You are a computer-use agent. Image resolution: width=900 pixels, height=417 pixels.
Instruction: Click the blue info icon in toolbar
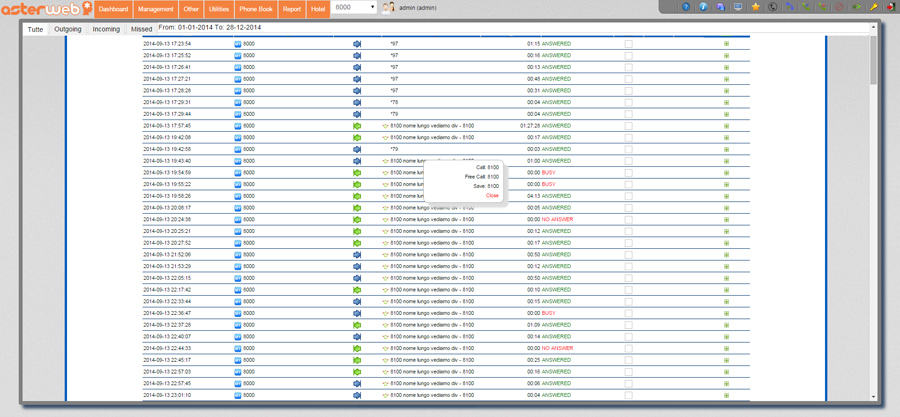(x=703, y=7)
